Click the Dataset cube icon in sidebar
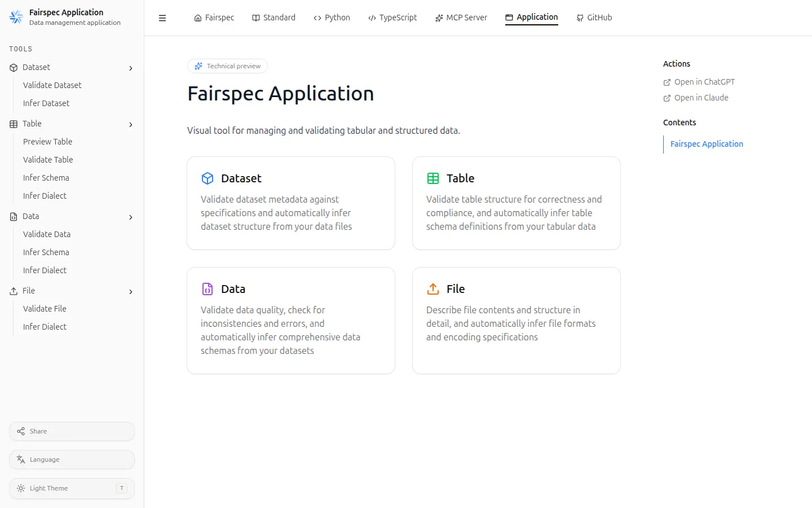This screenshot has width=812, height=508. click(x=14, y=68)
